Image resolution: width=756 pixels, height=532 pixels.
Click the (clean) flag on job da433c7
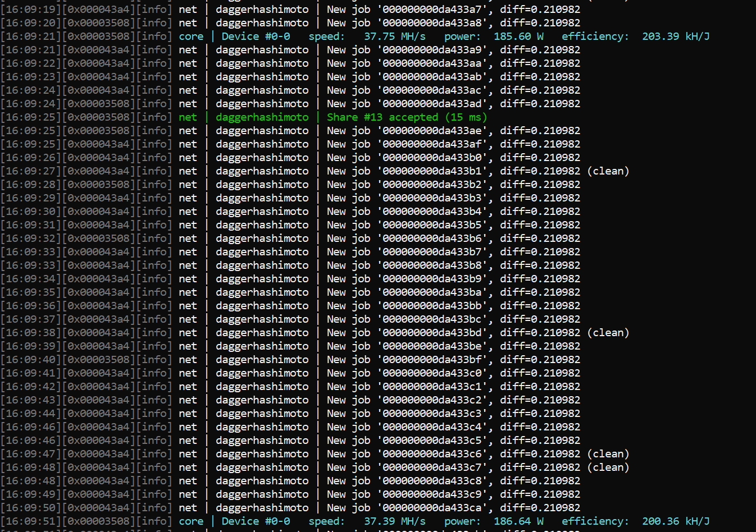click(608, 467)
